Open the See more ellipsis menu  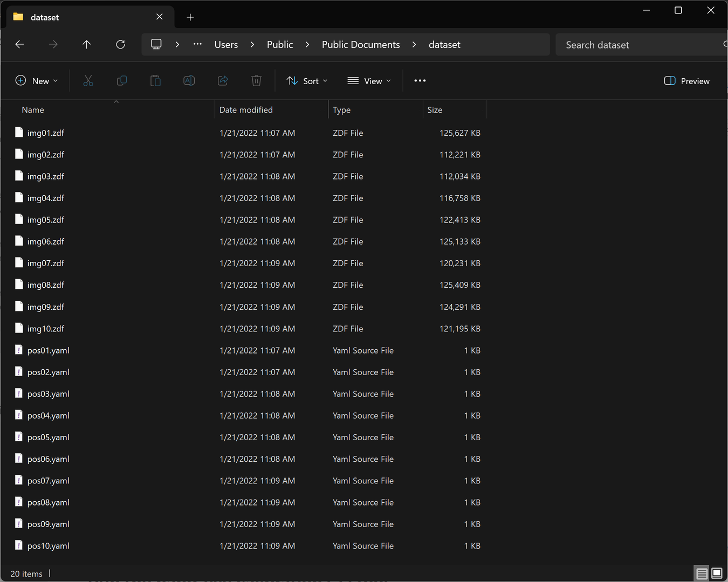click(420, 81)
